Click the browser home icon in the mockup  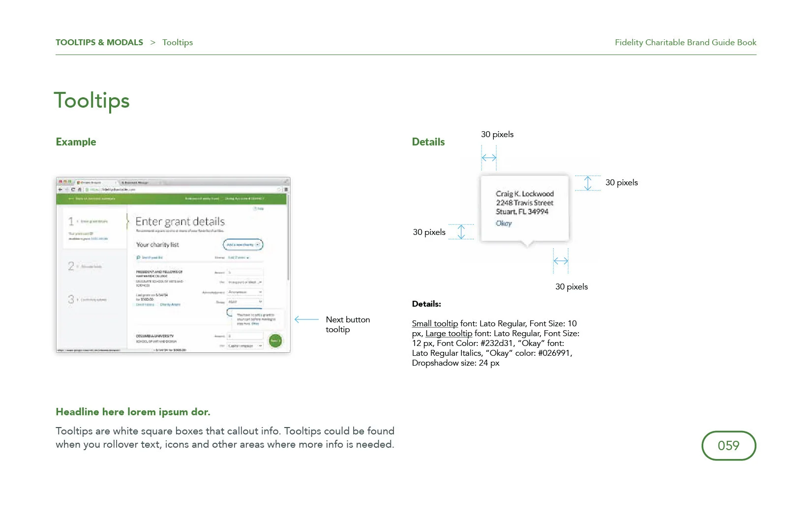80,190
